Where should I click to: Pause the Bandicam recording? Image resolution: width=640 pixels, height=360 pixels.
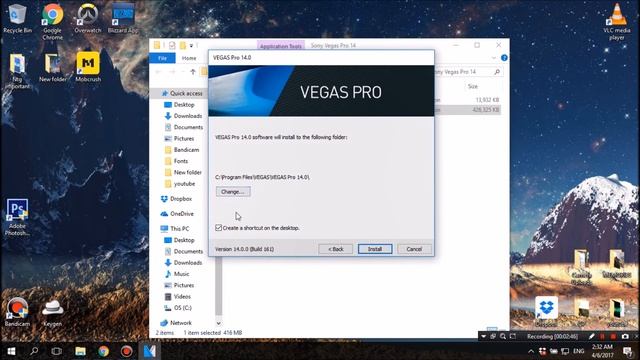coord(602,336)
